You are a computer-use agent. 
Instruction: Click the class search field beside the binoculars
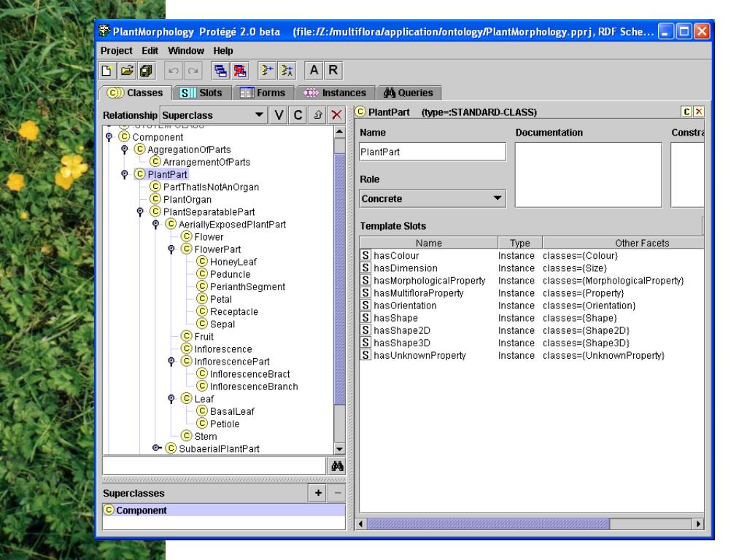[214, 466]
